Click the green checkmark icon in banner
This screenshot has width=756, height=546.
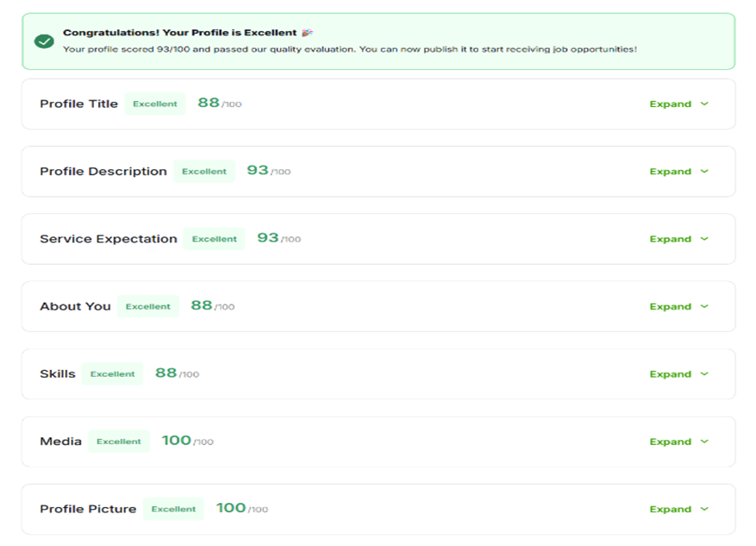pyautogui.click(x=44, y=41)
